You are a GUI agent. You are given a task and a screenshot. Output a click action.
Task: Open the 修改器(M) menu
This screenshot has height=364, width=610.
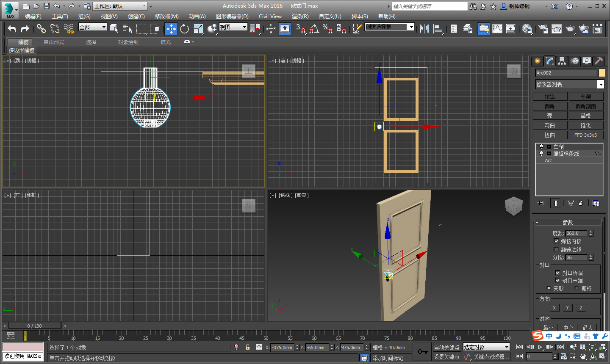click(x=166, y=16)
